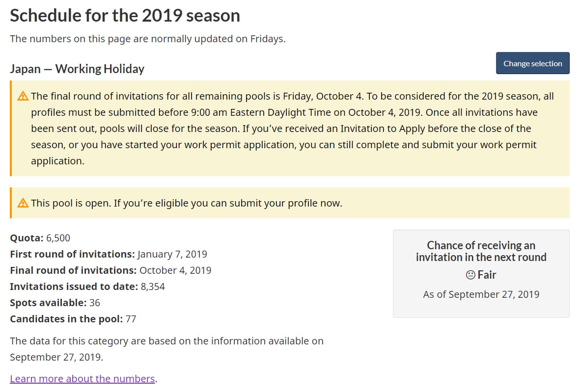580x392 pixels.
Task: Click the 'normally updated on Fridays' sentence
Action: click(x=148, y=39)
